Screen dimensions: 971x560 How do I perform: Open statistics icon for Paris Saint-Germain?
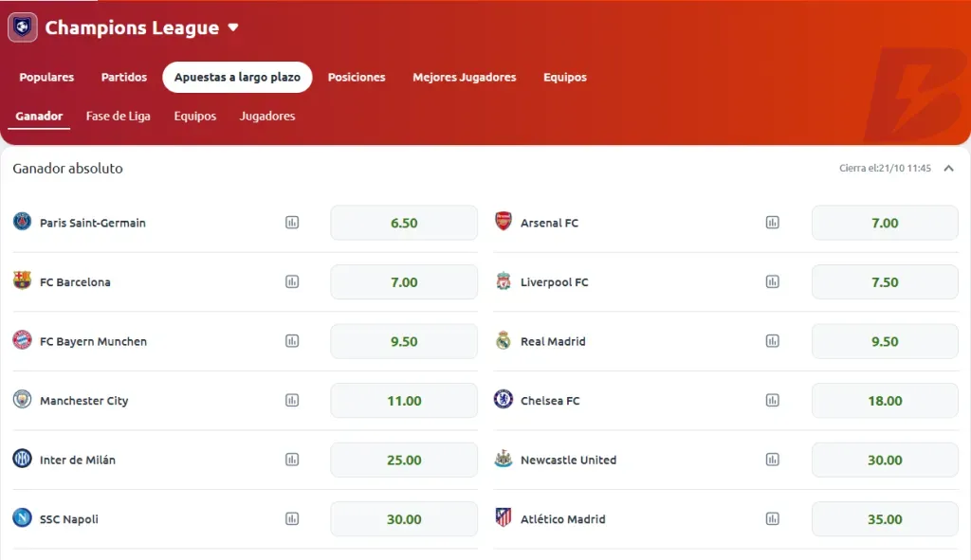tap(292, 223)
